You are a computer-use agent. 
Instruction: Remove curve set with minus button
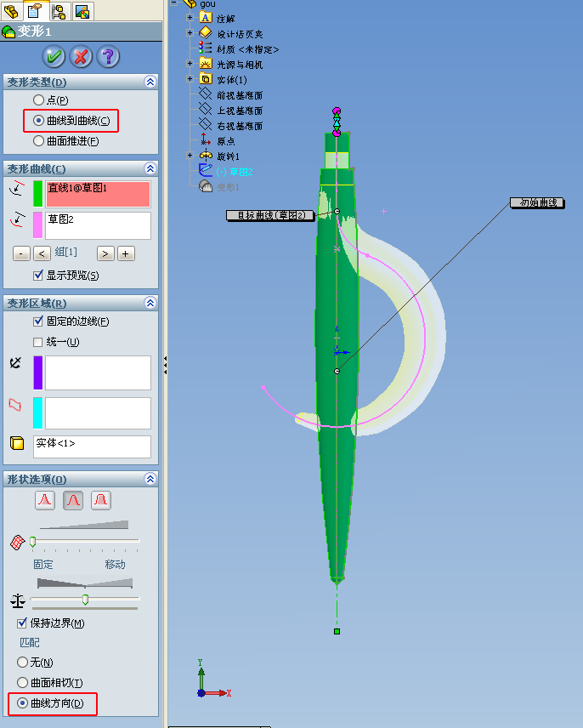(x=21, y=253)
